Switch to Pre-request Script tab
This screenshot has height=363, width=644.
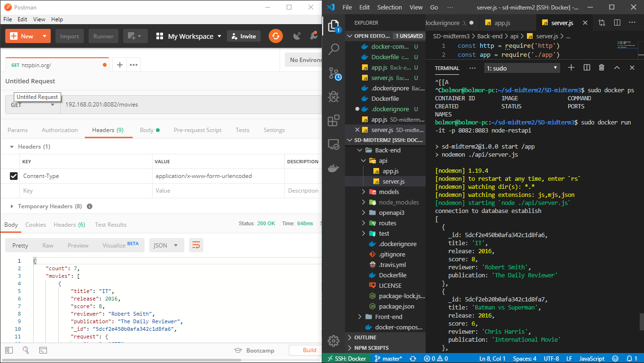pos(198,130)
